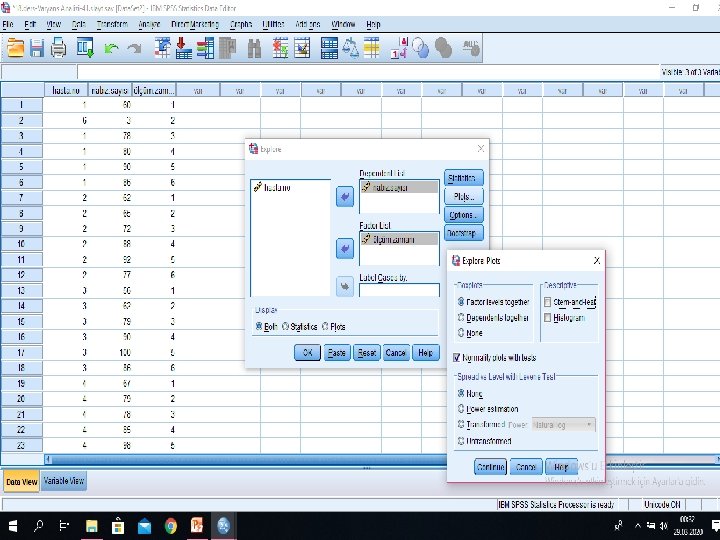
Task: Open the Natural log power dropdown
Action: [563, 425]
